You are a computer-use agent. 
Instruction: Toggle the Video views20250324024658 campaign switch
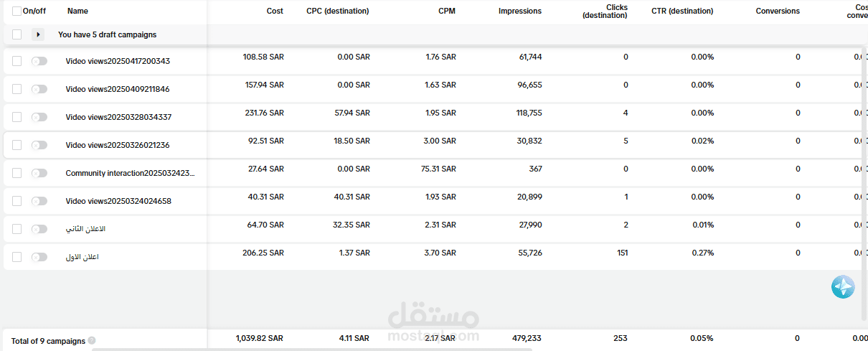(x=39, y=201)
